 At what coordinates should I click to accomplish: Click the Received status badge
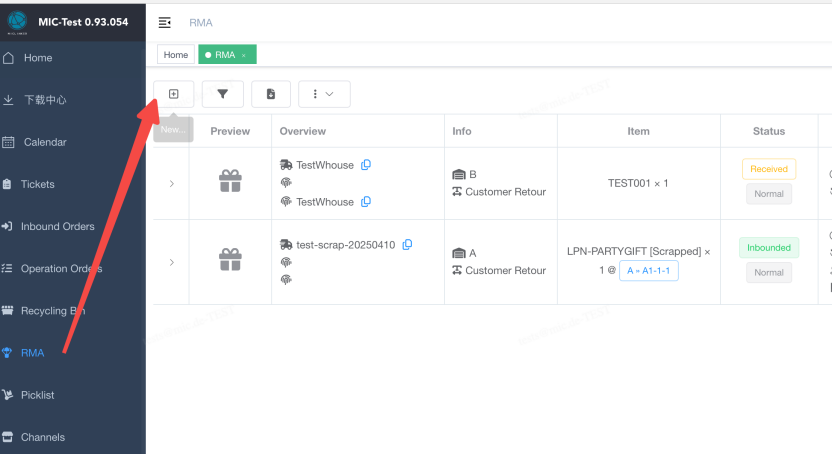(x=768, y=169)
